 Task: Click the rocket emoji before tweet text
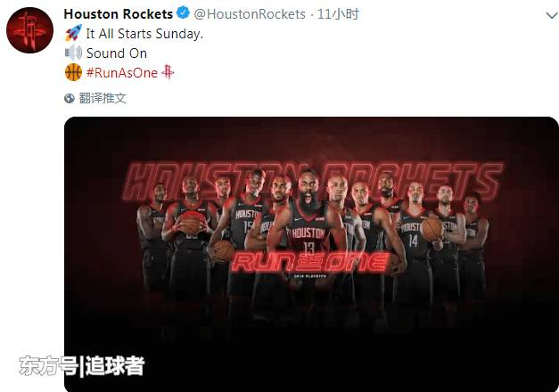coord(73,33)
